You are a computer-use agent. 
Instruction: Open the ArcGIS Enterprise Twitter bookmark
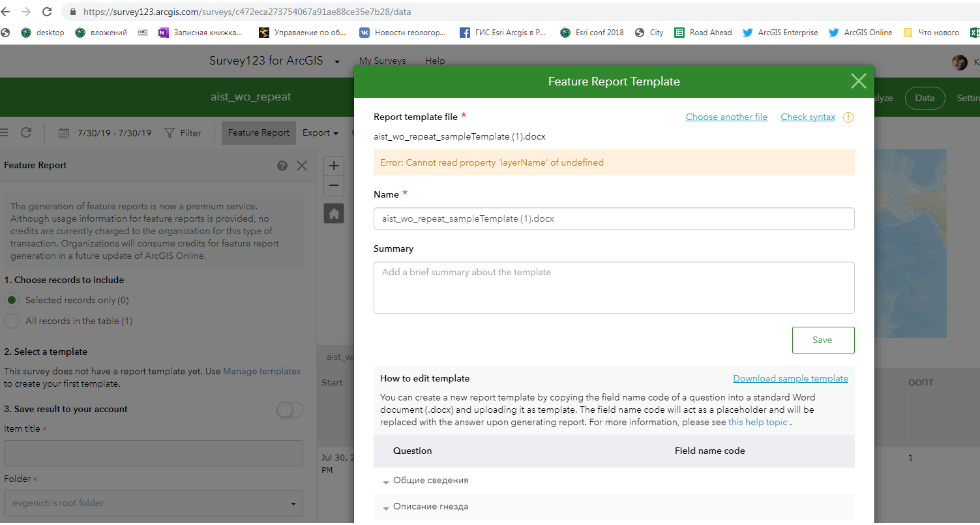[x=780, y=33]
